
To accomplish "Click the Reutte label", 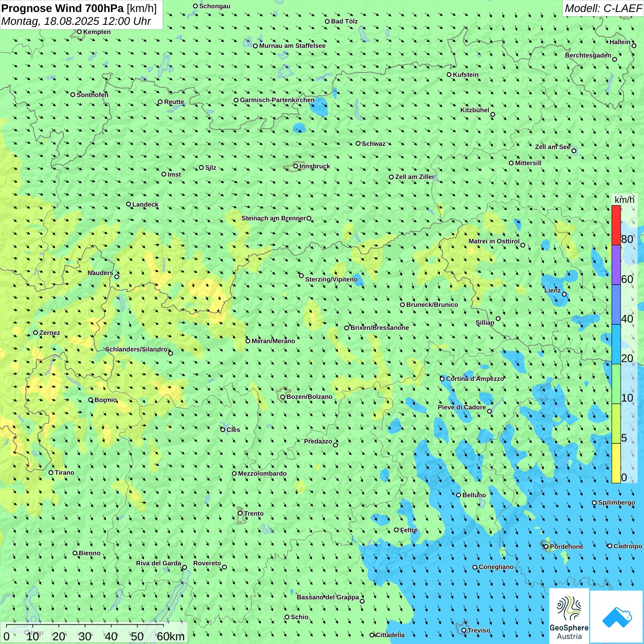I will 174,102.
